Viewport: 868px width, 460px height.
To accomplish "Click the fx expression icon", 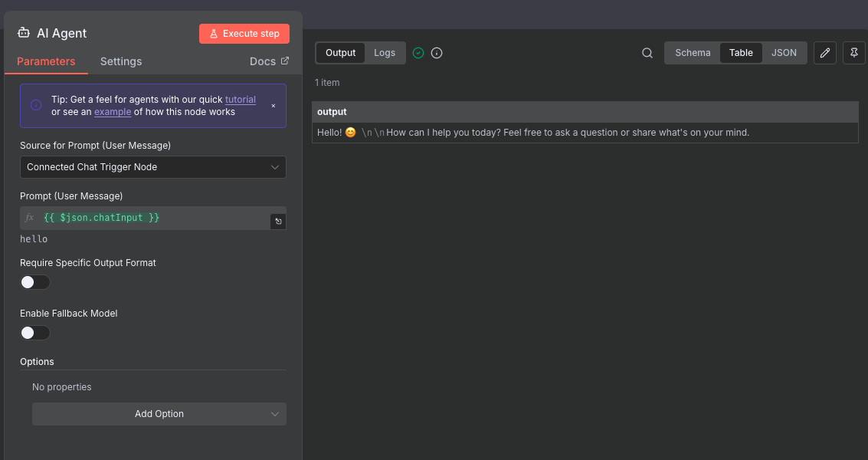I will [29, 218].
